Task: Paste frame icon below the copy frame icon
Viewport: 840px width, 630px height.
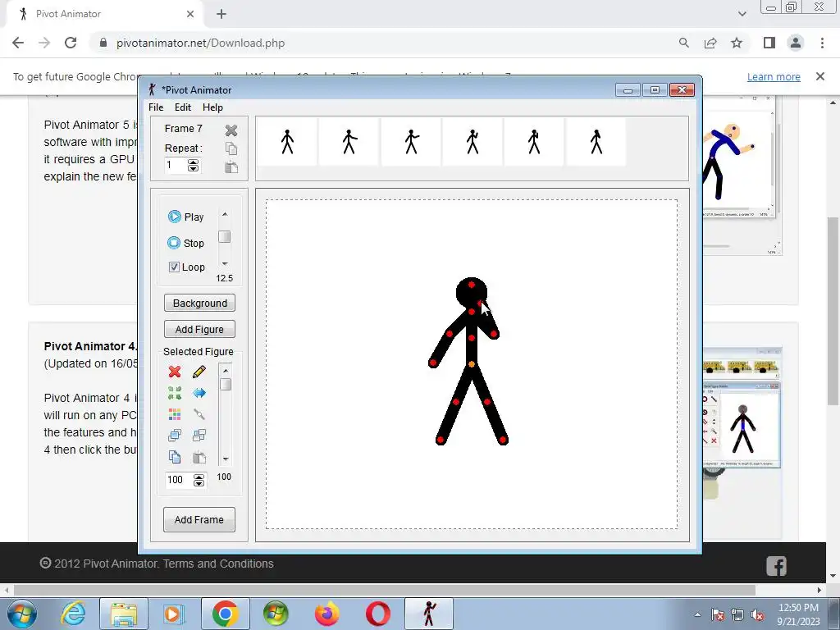Action: click(x=231, y=167)
